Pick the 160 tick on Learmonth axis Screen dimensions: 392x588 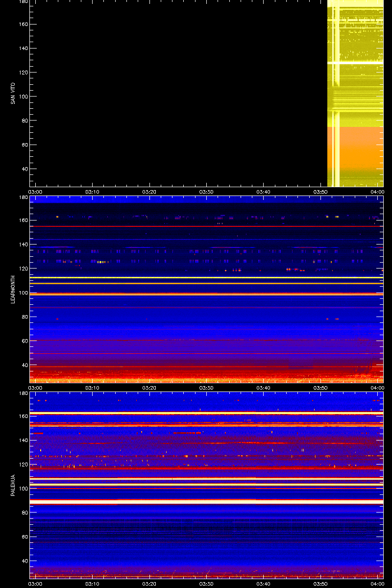[23, 220]
